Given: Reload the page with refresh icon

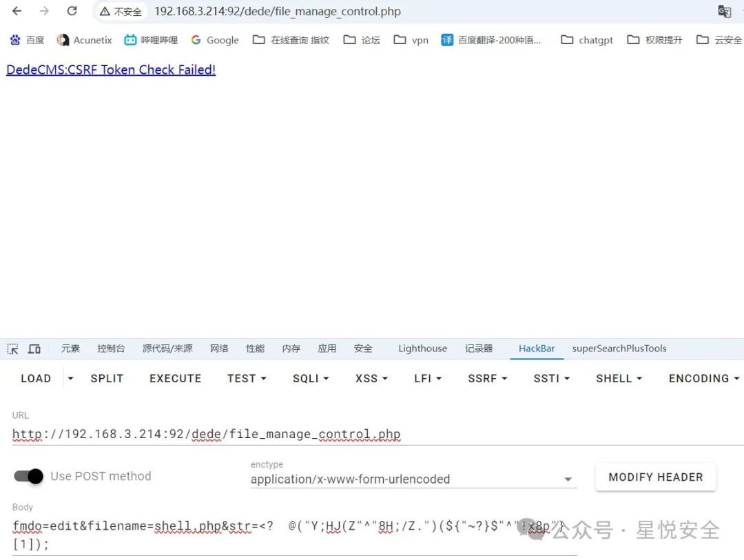Looking at the screenshot, I should coord(72,11).
